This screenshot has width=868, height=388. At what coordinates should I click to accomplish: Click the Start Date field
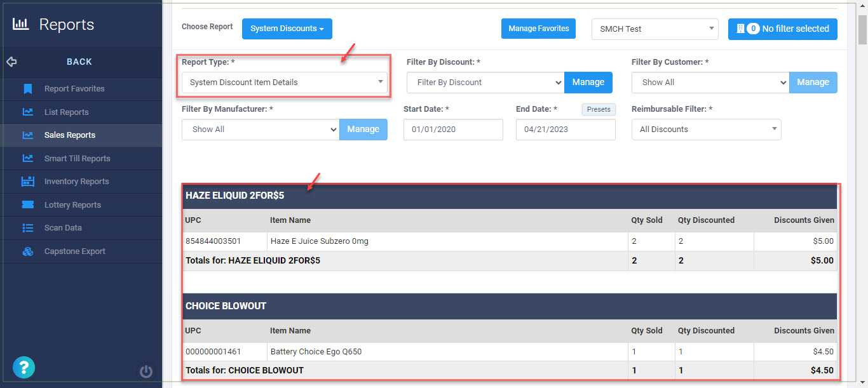coord(453,129)
